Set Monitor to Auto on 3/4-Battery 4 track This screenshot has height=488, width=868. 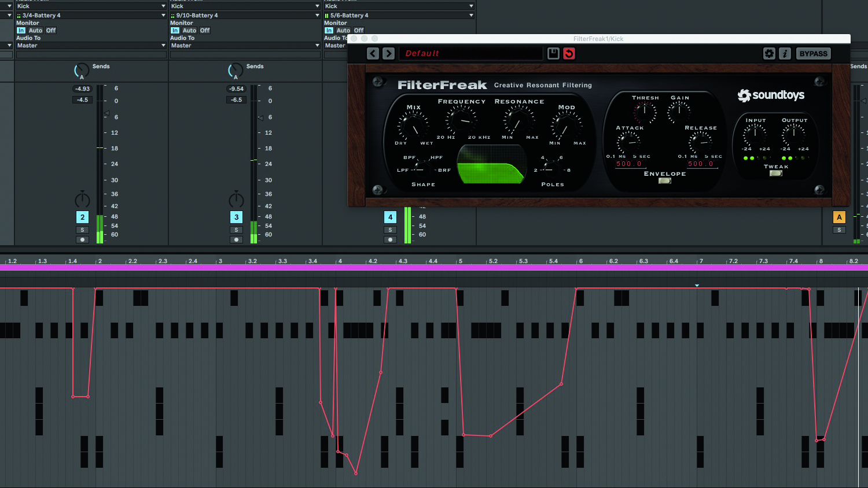click(35, 31)
